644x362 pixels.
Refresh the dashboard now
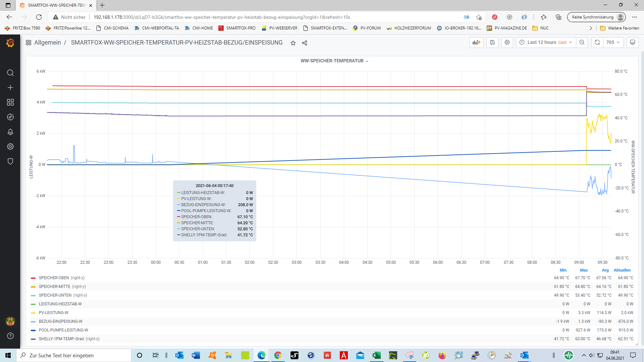[597, 43]
